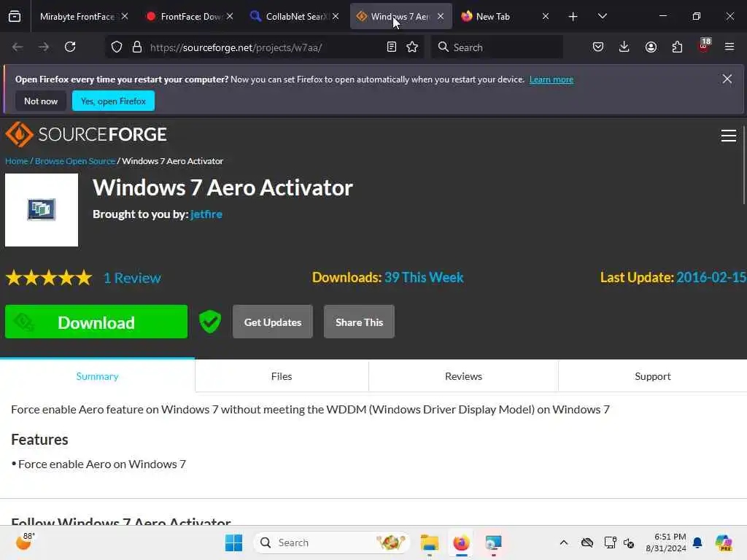Image resolution: width=747 pixels, height=560 pixels.
Task: Click the Last Update date 2016-02-15
Action: (711, 278)
